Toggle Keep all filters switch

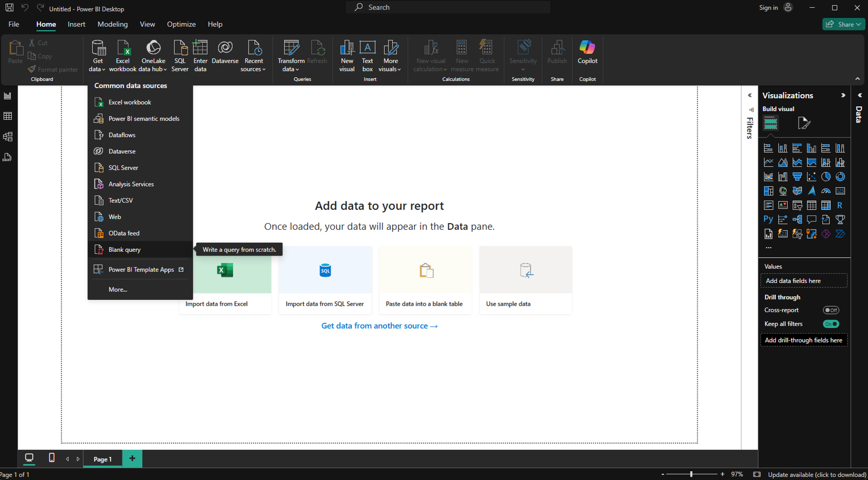click(831, 324)
